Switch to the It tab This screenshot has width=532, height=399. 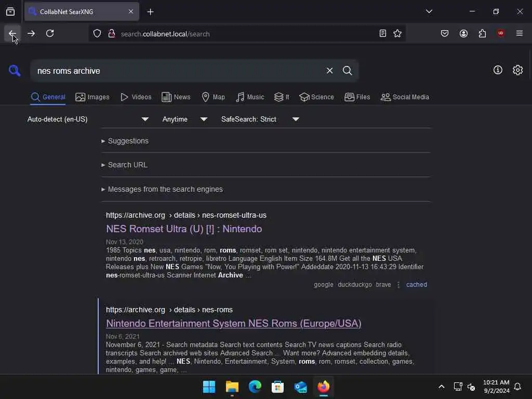pyautogui.click(x=282, y=97)
